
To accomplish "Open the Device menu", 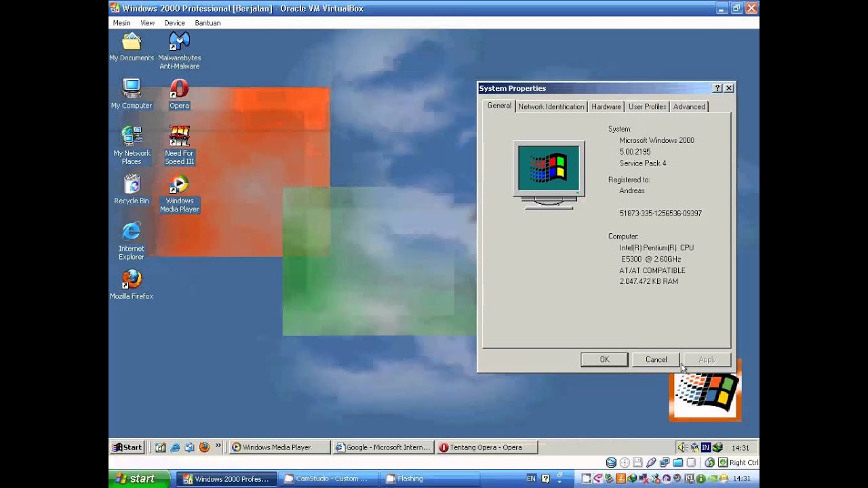I will [x=174, y=22].
